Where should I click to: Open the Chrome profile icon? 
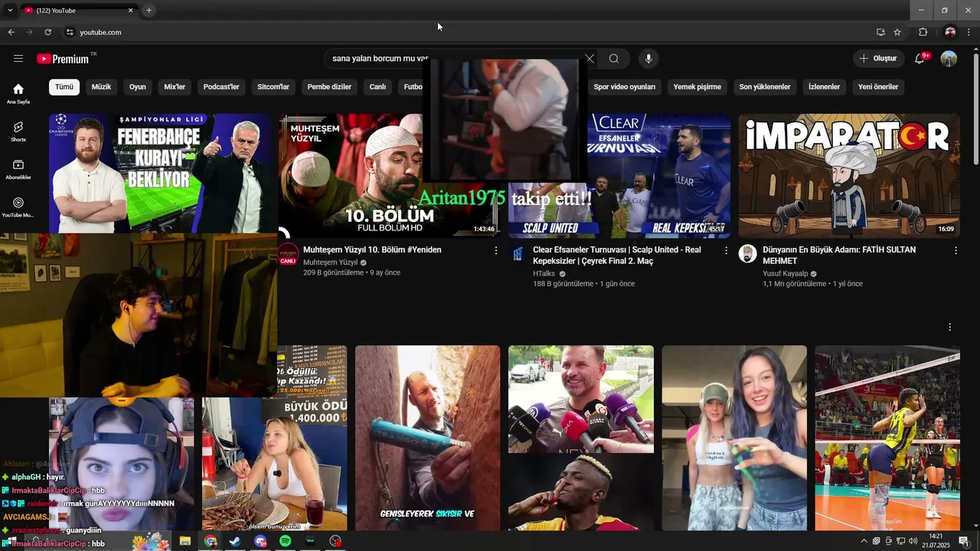pos(950,32)
